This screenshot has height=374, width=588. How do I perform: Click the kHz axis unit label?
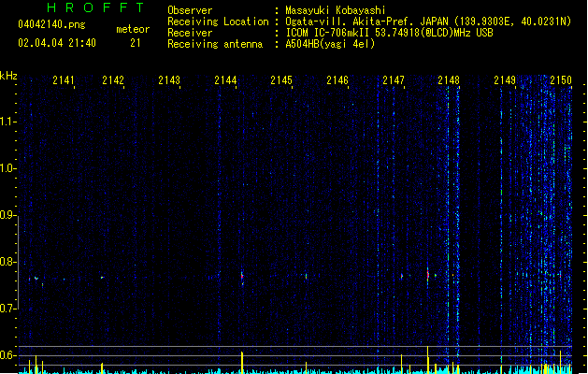coord(8,76)
